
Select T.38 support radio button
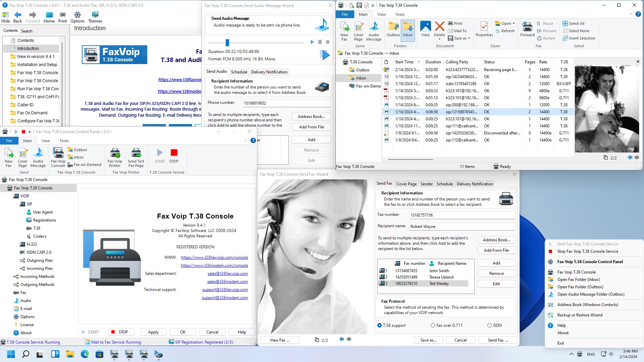[x=379, y=325]
